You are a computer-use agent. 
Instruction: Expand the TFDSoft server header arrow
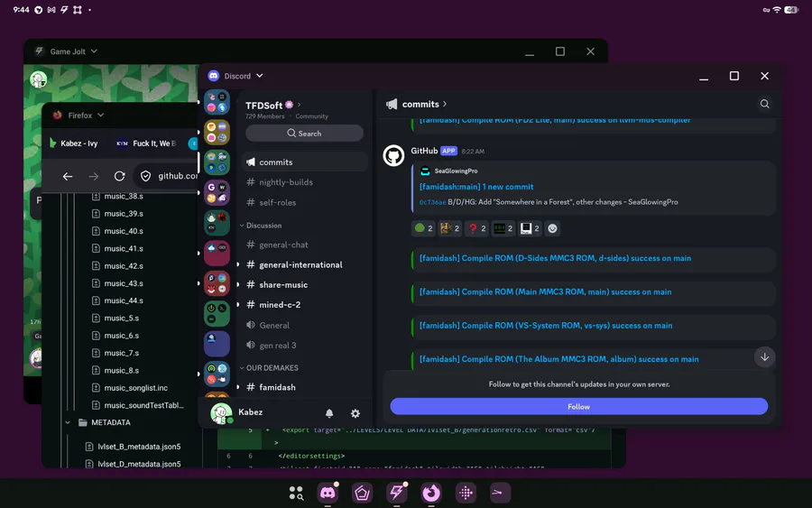click(299, 106)
